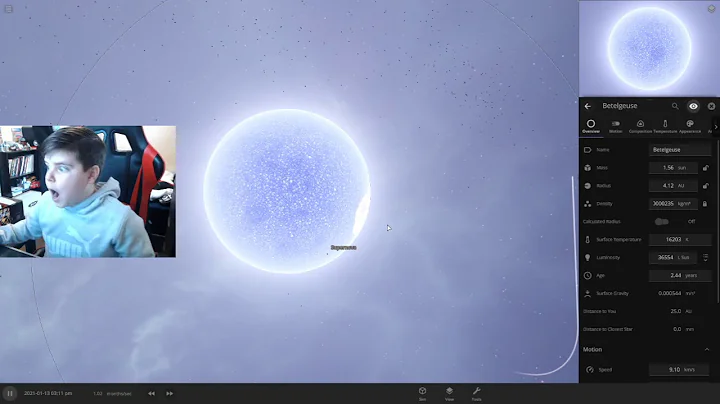The image size is (720, 404).
Task: Toggle the lock beside Density
Action: click(x=705, y=204)
